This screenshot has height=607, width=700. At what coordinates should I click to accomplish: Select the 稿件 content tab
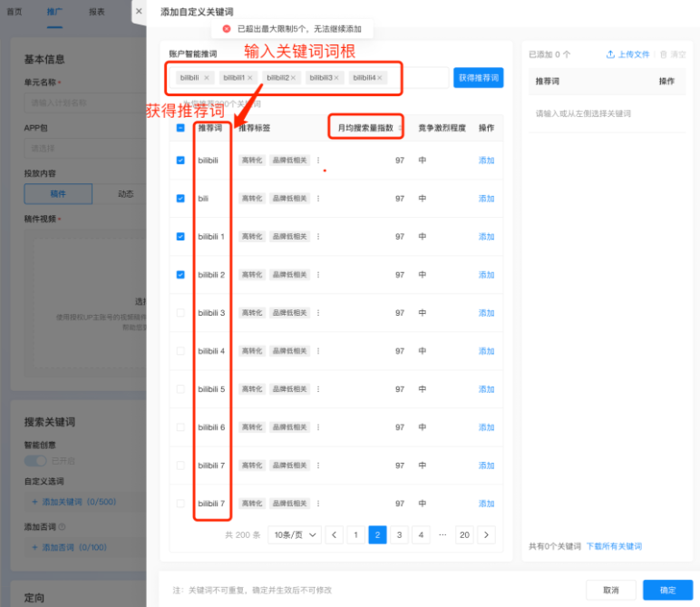tap(58, 194)
